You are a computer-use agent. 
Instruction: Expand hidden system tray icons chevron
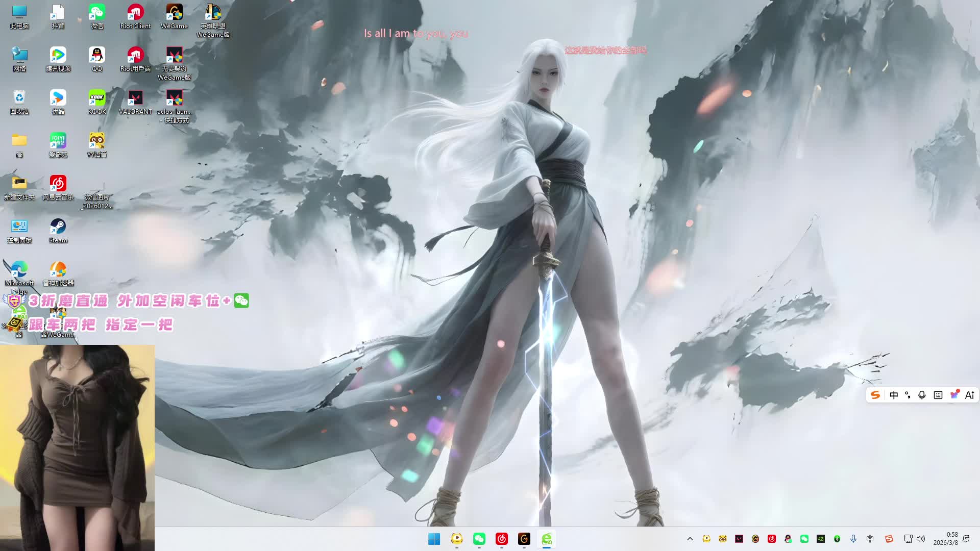690,539
